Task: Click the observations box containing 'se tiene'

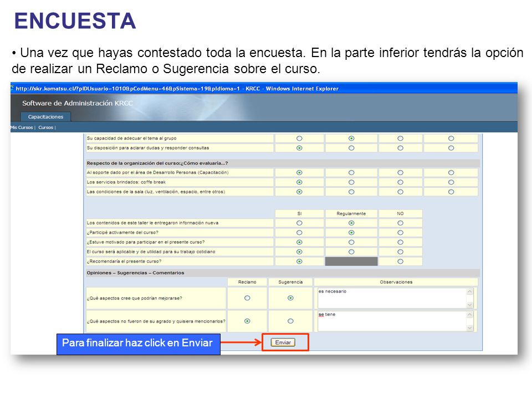Action: click(392, 321)
